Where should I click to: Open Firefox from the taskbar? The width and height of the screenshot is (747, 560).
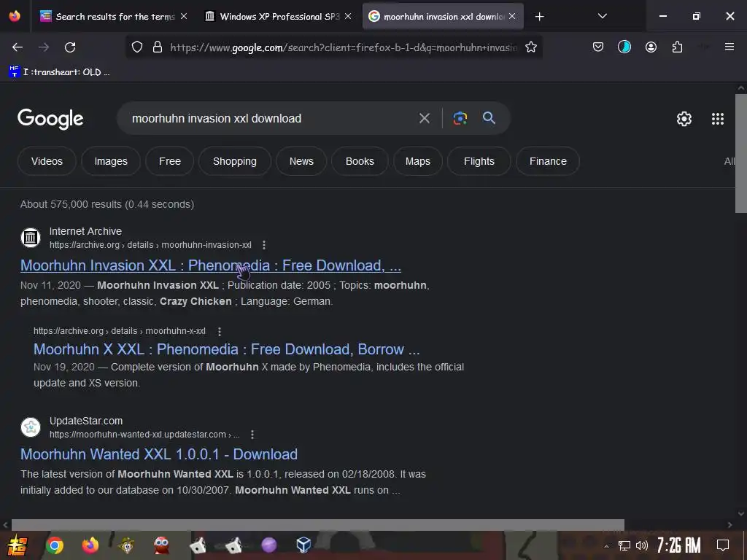90,545
